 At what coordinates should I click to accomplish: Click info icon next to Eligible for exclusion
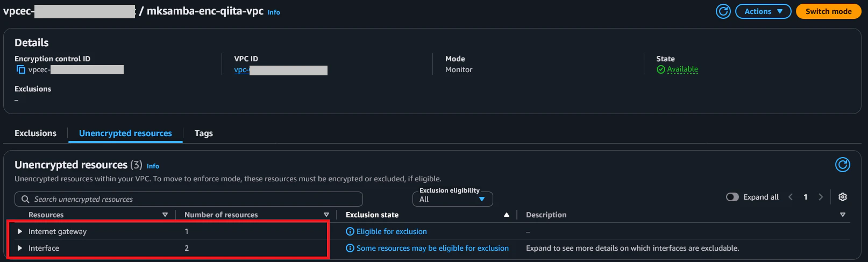(x=350, y=231)
